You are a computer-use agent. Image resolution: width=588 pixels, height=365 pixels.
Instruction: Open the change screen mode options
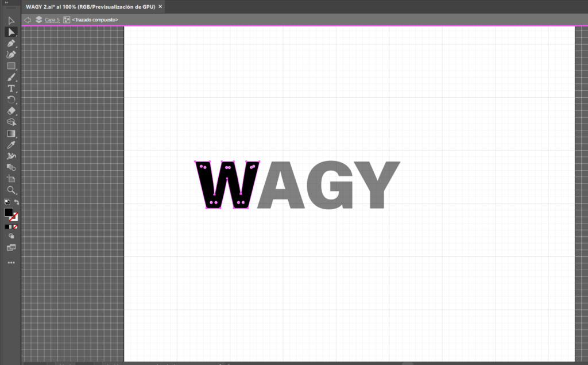point(11,248)
